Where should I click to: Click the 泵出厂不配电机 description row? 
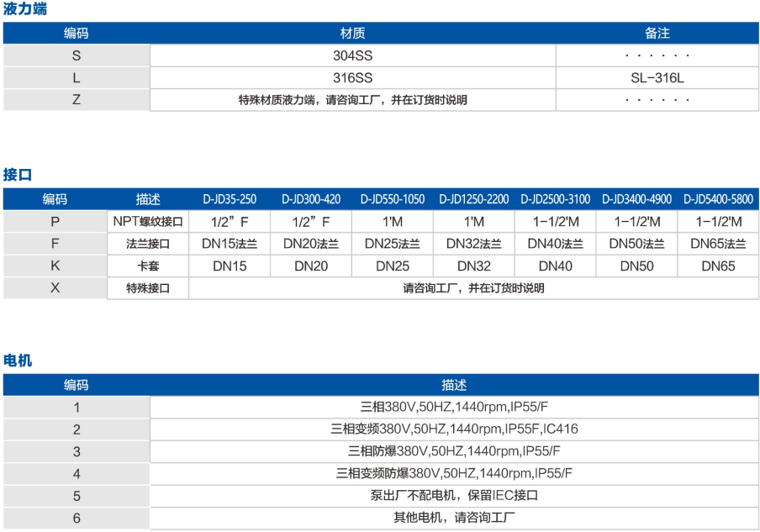tap(454, 495)
